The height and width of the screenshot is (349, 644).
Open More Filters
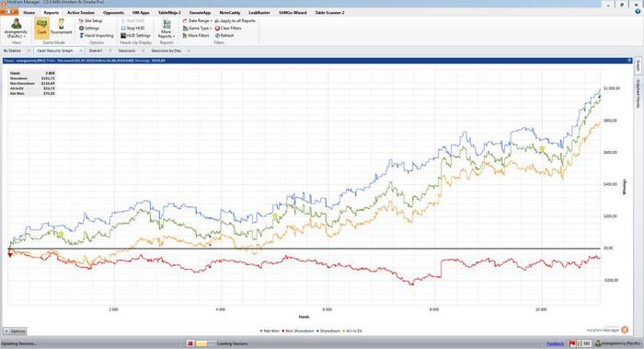[x=195, y=35]
